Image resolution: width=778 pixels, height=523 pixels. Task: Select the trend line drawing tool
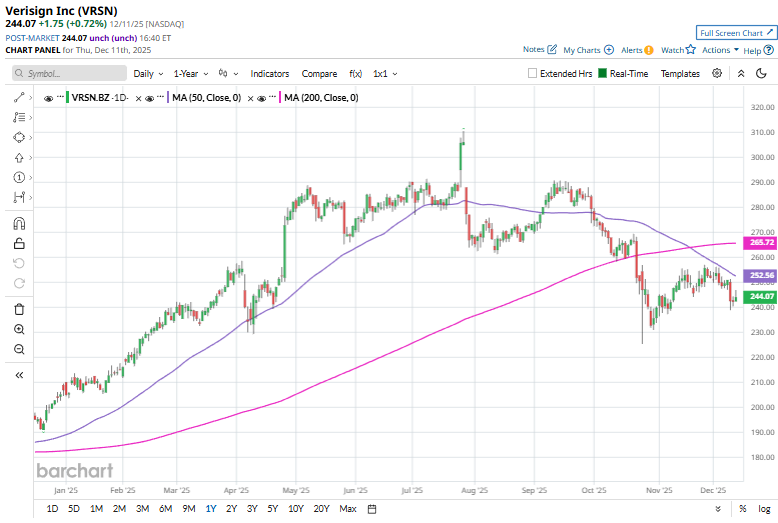pyautogui.click(x=19, y=97)
